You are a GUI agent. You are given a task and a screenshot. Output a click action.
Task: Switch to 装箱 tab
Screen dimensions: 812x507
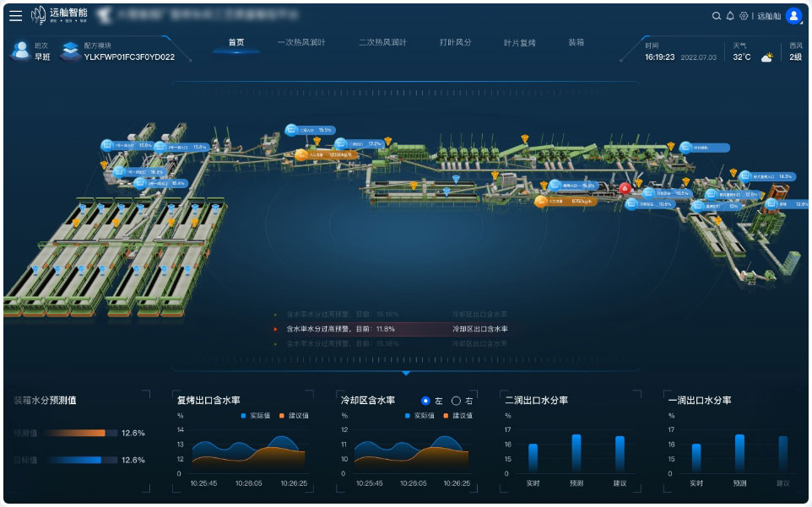576,42
